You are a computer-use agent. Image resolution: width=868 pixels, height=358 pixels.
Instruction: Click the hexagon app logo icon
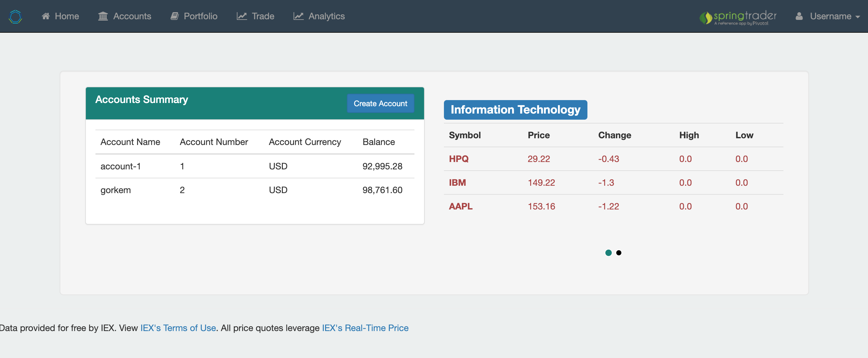click(15, 16)
